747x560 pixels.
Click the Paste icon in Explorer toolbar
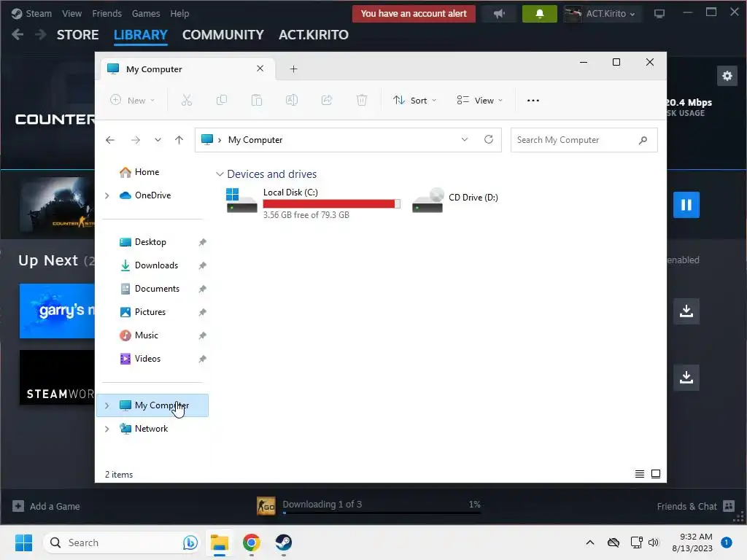[257, 100]
